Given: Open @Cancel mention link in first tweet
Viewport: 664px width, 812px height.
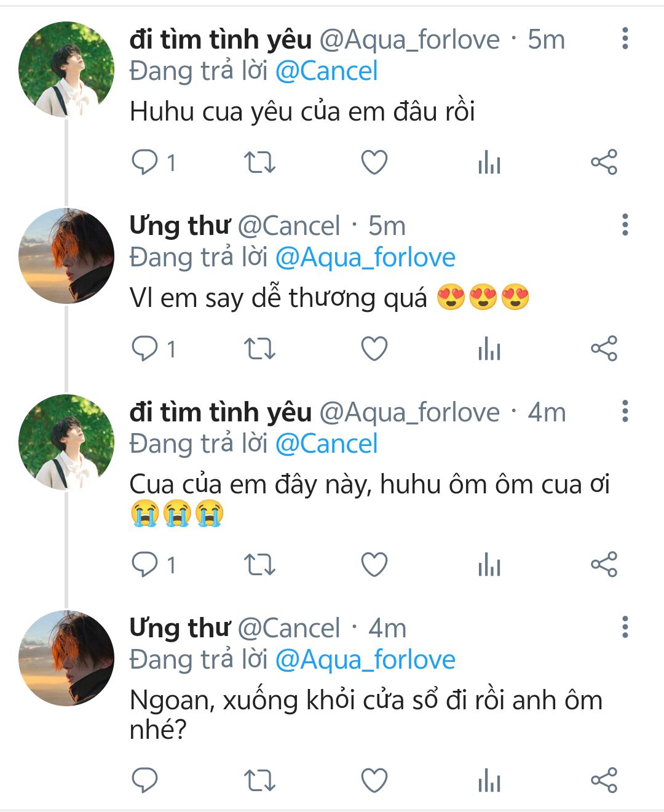Looking at the screenshot, I should 326,71.
